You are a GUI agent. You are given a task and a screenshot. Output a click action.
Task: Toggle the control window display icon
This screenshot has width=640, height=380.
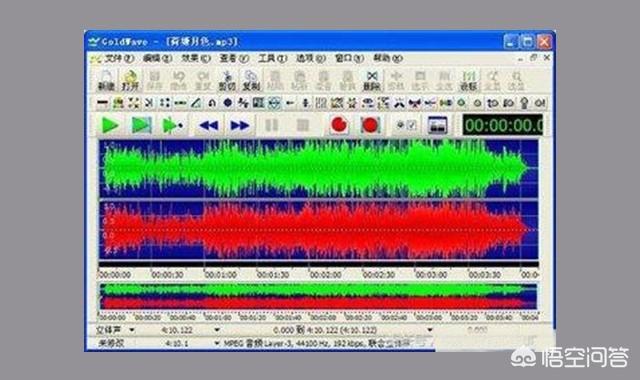coord(437,125)
